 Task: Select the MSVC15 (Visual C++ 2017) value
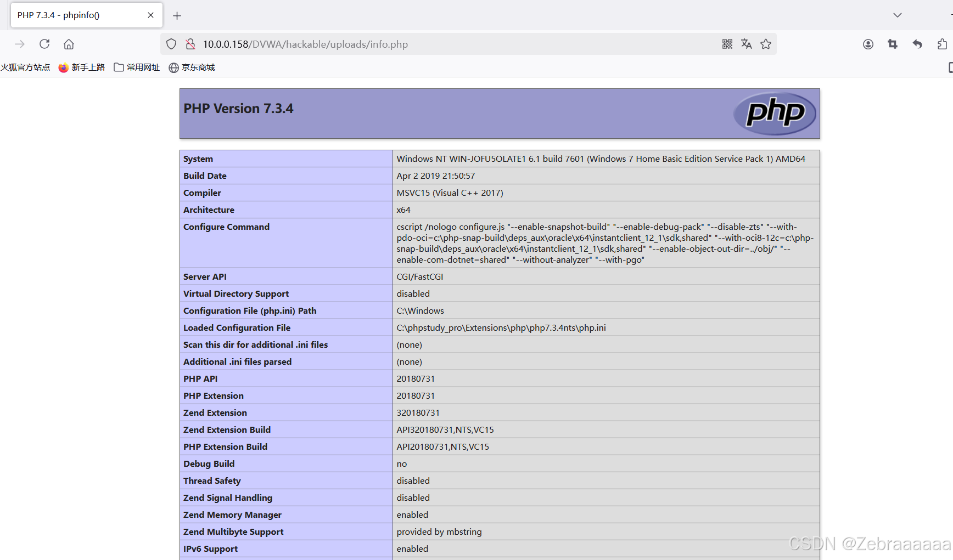click(450, 193)
